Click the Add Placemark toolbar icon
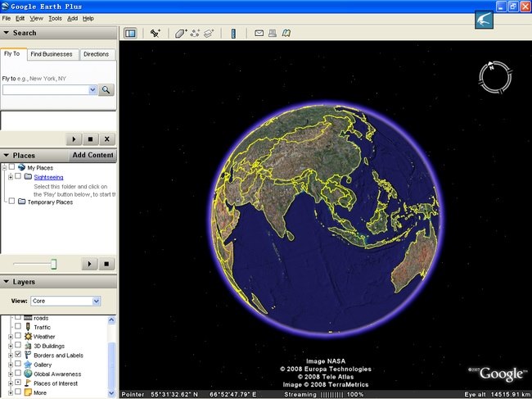Image resolution: width=532 pixels, height=399 pixels. [156, 34]
